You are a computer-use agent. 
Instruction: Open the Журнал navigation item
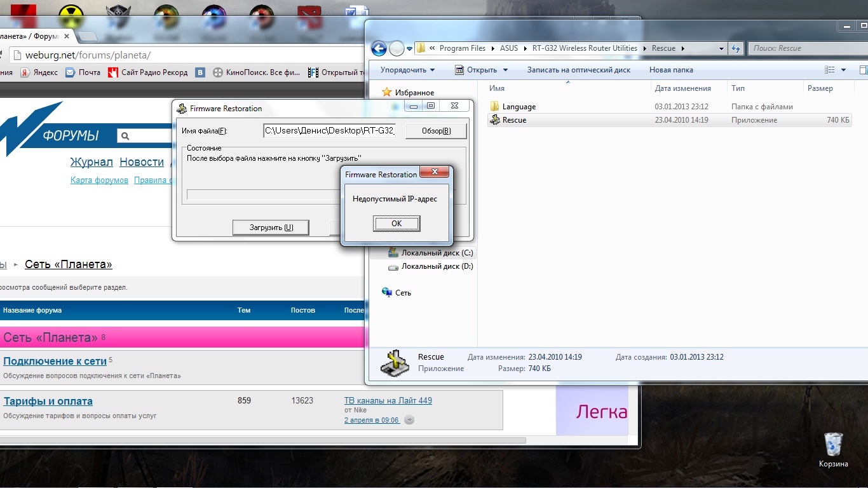pyautogui.click(x=92, y=162)
